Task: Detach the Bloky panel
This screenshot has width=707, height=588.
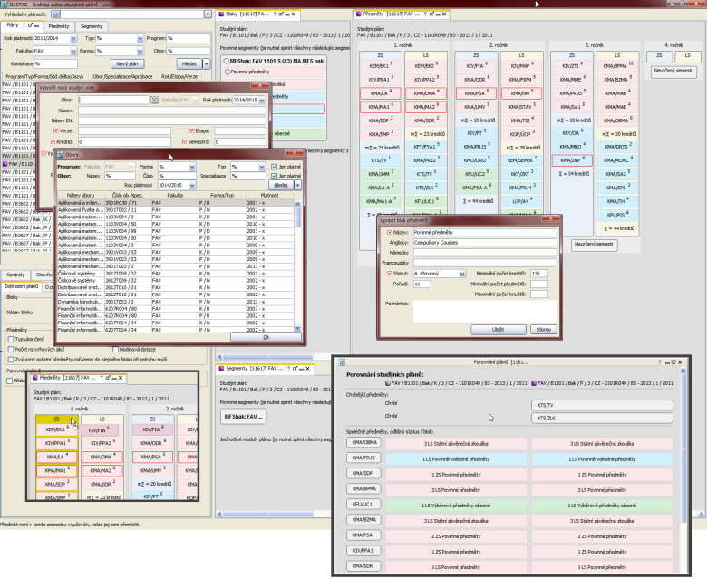Action: 280,14
